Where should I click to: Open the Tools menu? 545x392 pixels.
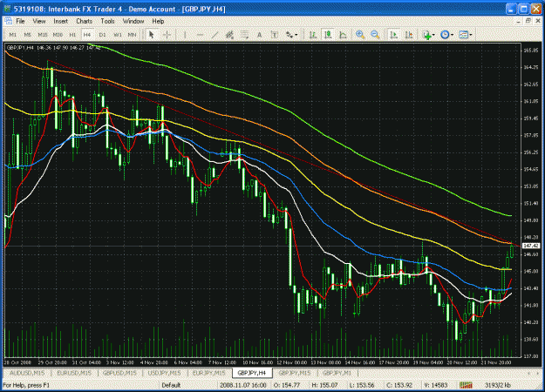(107, 21)
